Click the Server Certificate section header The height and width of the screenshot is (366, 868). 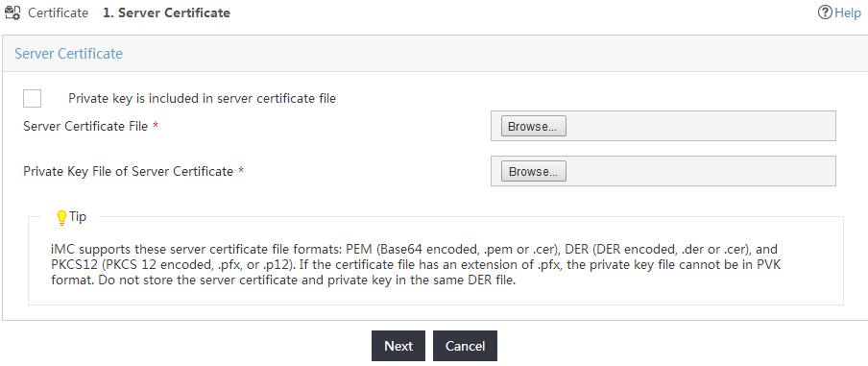tap(68, 54)
